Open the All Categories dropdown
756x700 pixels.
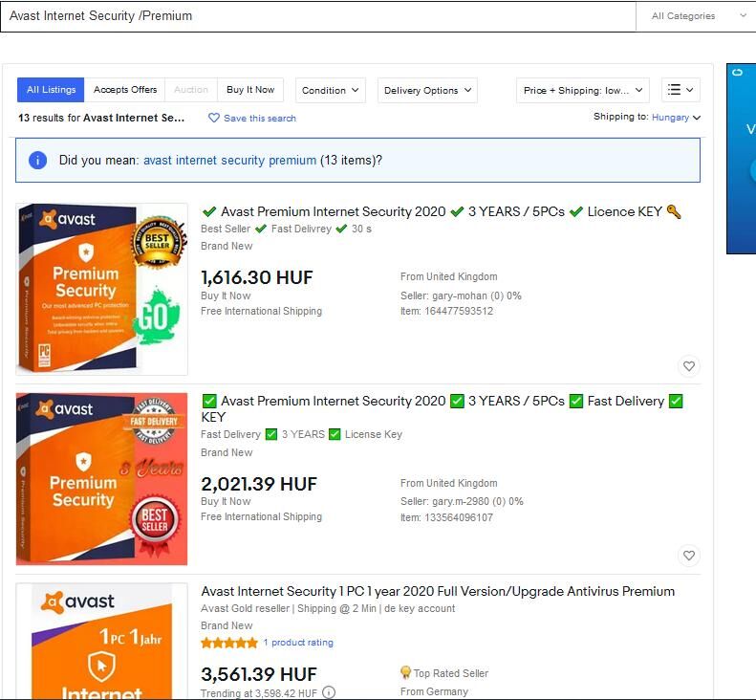click(x=698, y=16)
